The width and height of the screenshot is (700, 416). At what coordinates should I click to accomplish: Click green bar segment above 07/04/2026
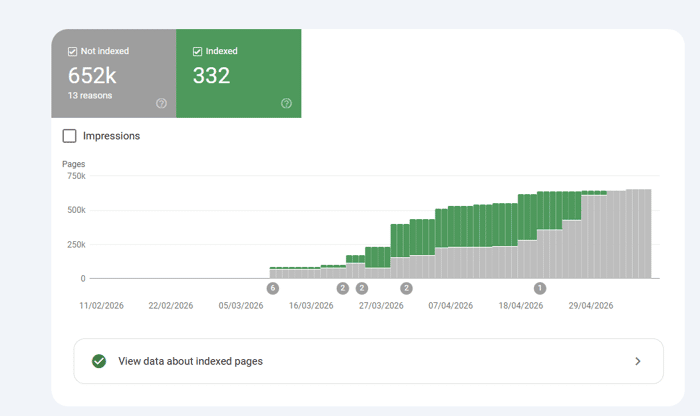pos(451,227)
